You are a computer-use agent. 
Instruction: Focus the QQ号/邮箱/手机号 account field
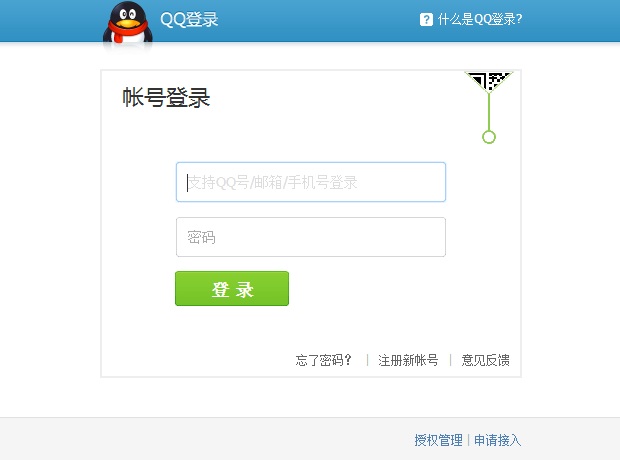click(x=311, y=182)
